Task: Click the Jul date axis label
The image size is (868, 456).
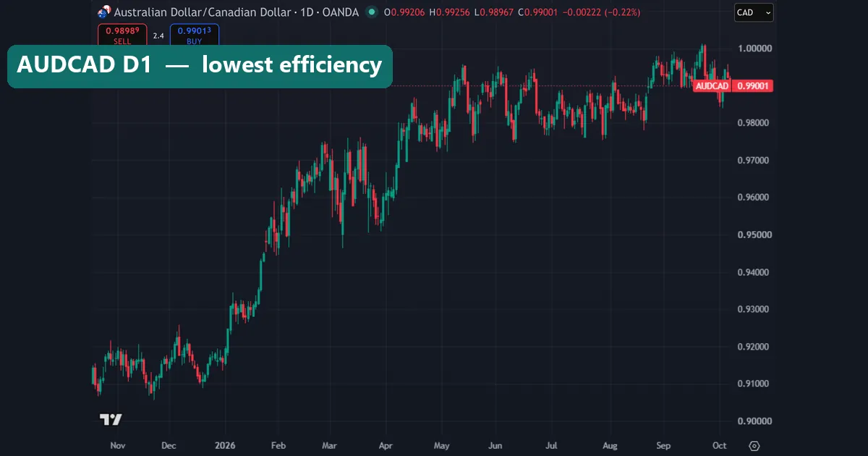Action: (x=552, y=446)
